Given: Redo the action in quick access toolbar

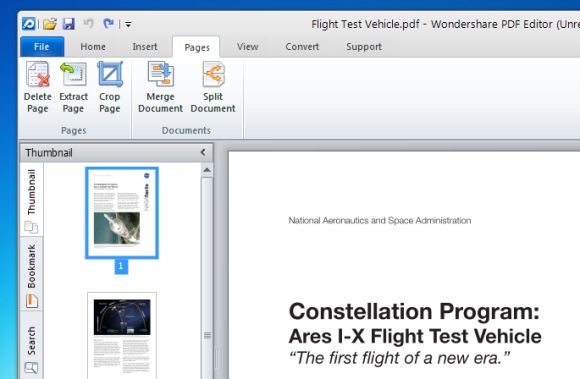Looking at the screenshot, I should [x=108, y=24].
